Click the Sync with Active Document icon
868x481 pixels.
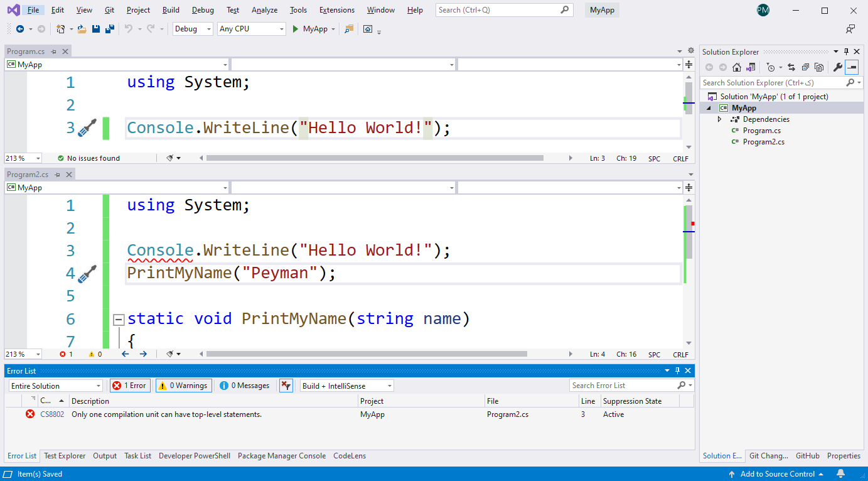(x=791, y=67)
